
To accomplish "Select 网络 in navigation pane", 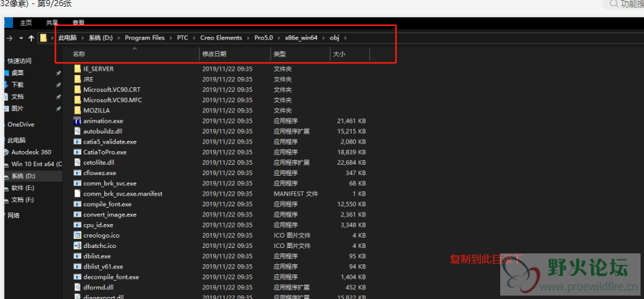I will coord(14,215).
